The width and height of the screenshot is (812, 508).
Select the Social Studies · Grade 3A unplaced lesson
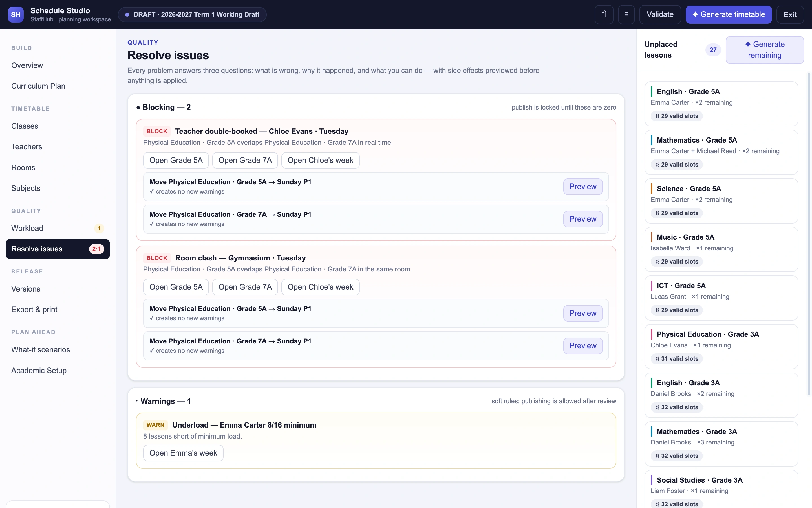[x=721, y=489]
